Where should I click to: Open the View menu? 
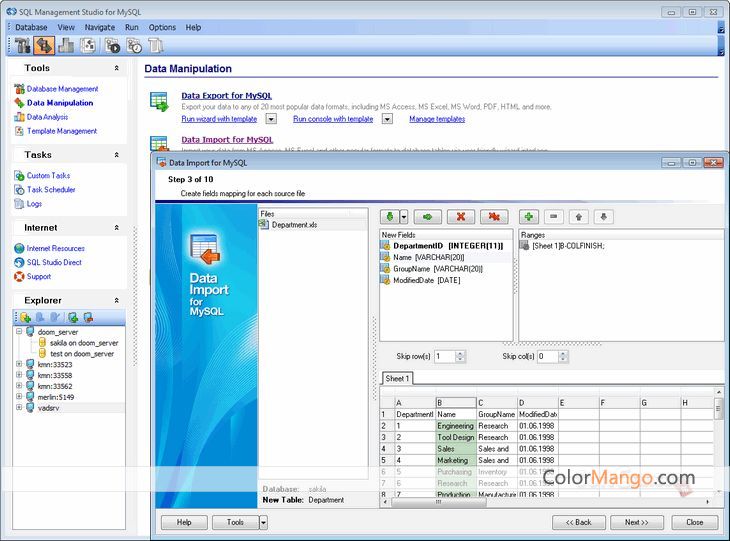[x=66, y=27]
